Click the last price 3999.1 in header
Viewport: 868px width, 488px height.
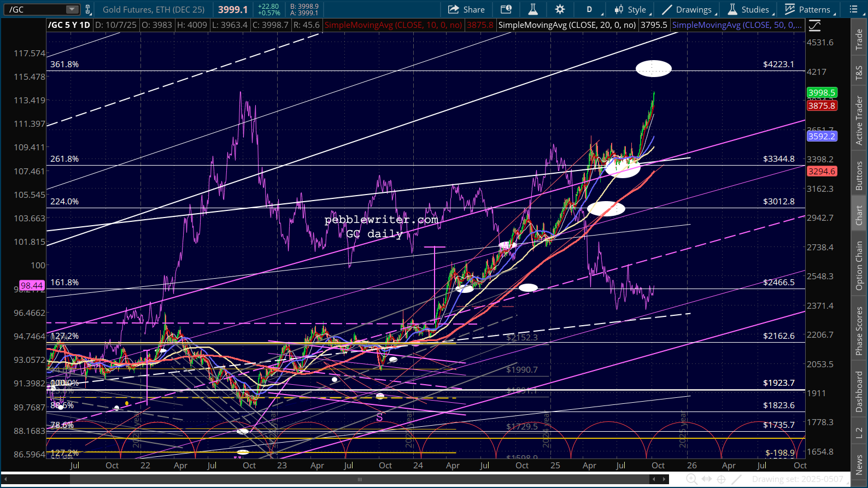233,9
